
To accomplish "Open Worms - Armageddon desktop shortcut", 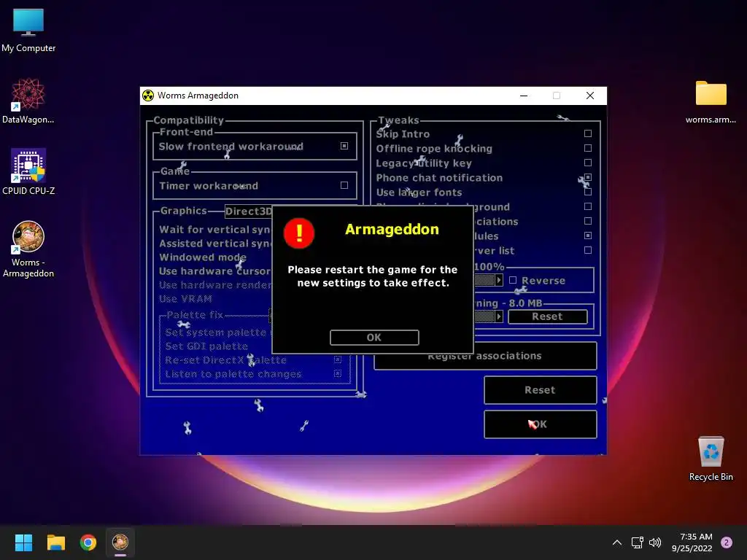I will [28, 249].
